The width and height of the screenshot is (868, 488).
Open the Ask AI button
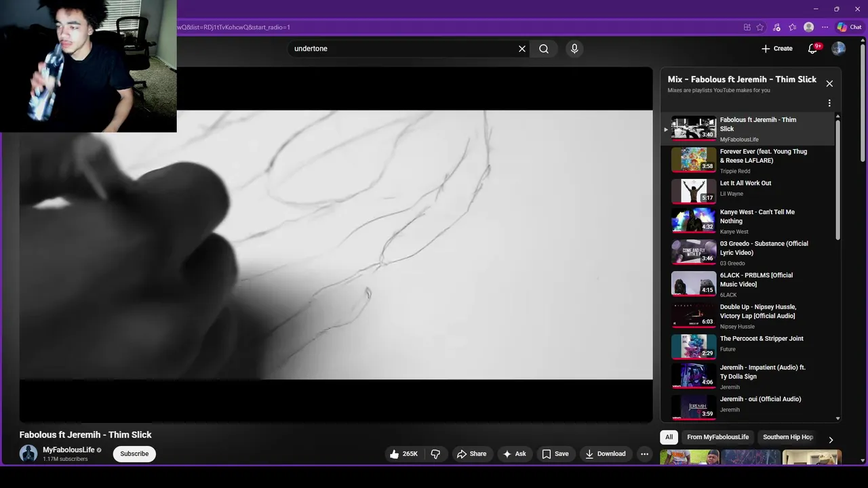514,454
